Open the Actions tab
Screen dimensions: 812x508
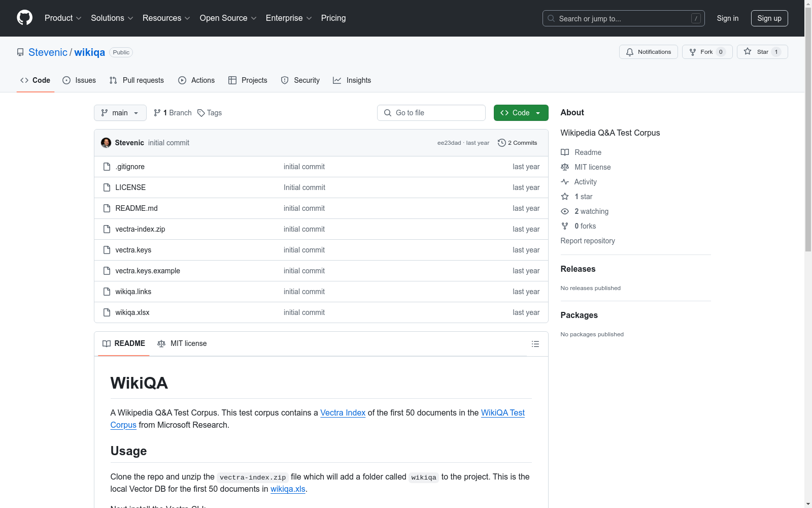[x=196, y=80]
